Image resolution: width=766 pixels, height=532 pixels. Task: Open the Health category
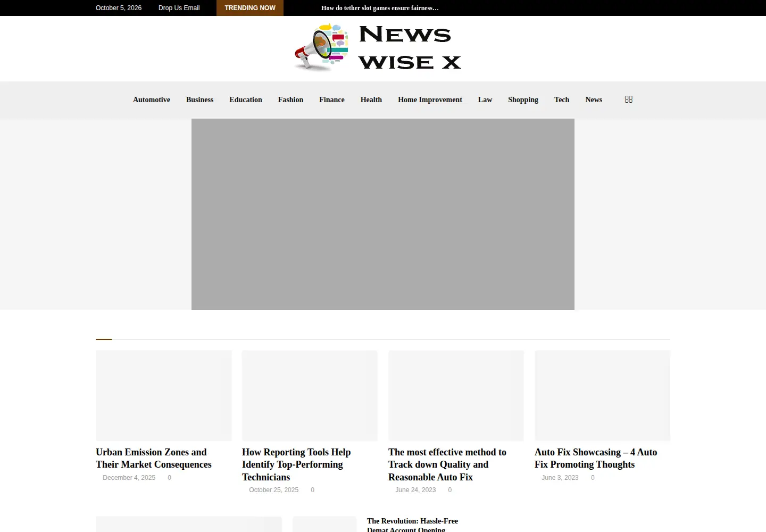[x=371, y=99]
